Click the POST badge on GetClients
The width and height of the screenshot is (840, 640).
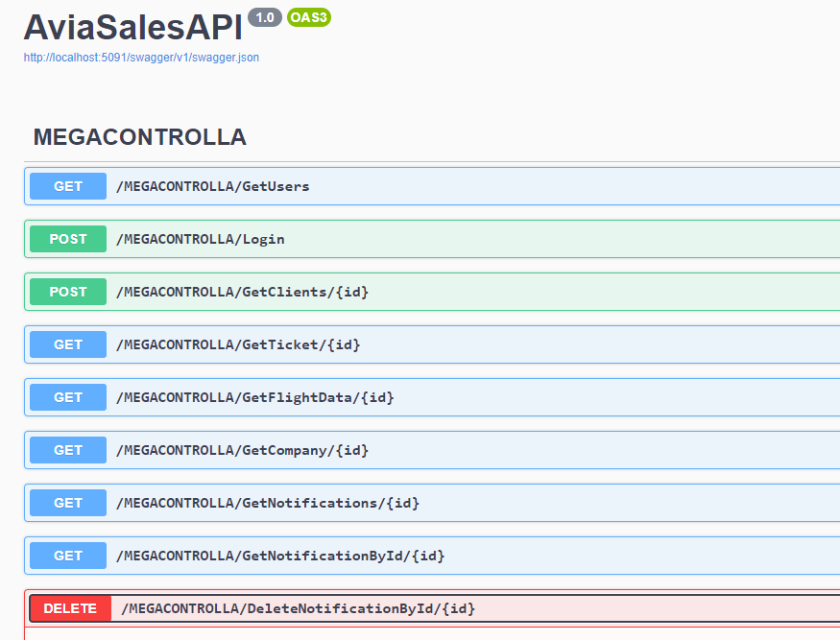67,292
